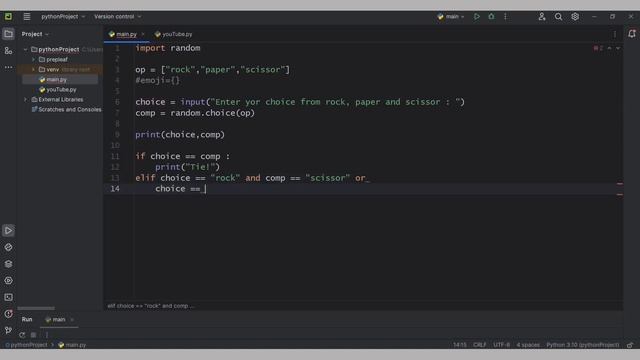640x360 pixels.
Task: Click the elif breadcrumb below editor
Action: 151,306
